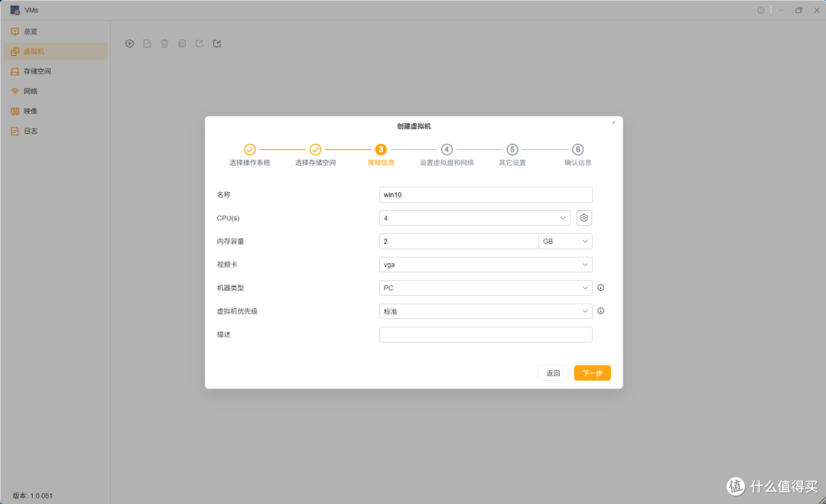Click wizard step 5 其它设置
The image size is (826, 504).
coord(512,155)
